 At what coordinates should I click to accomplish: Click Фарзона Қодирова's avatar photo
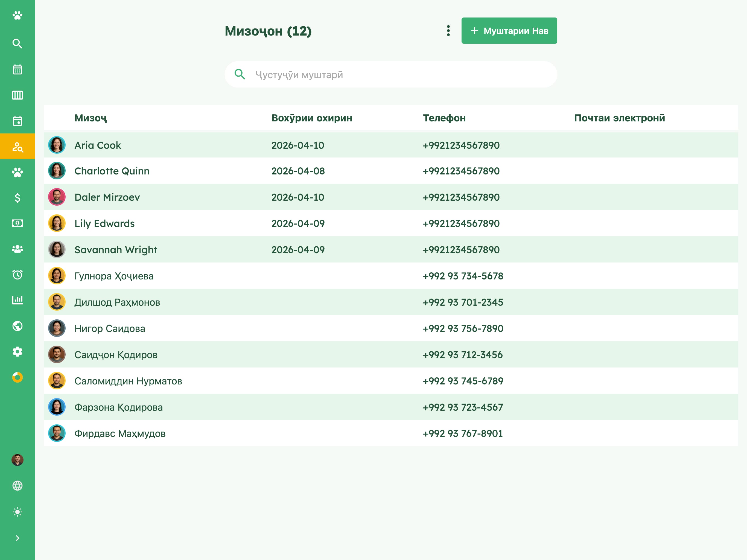click(57, 407)
